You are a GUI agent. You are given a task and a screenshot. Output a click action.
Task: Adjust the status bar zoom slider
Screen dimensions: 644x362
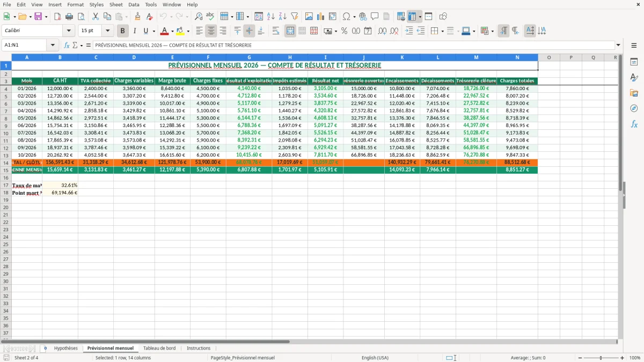click(601, 358)
